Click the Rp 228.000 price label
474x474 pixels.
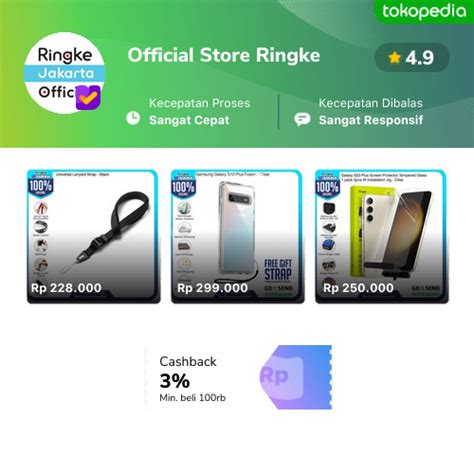tap(66, 288)
